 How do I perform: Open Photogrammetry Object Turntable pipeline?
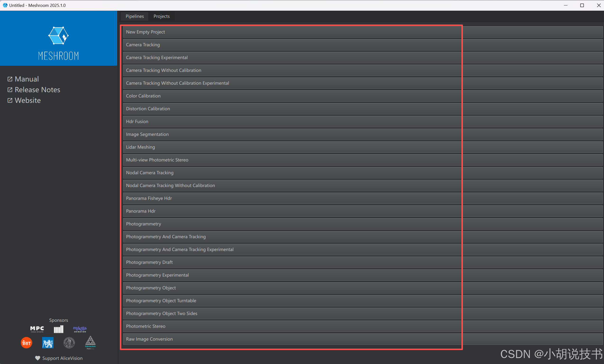363,300
